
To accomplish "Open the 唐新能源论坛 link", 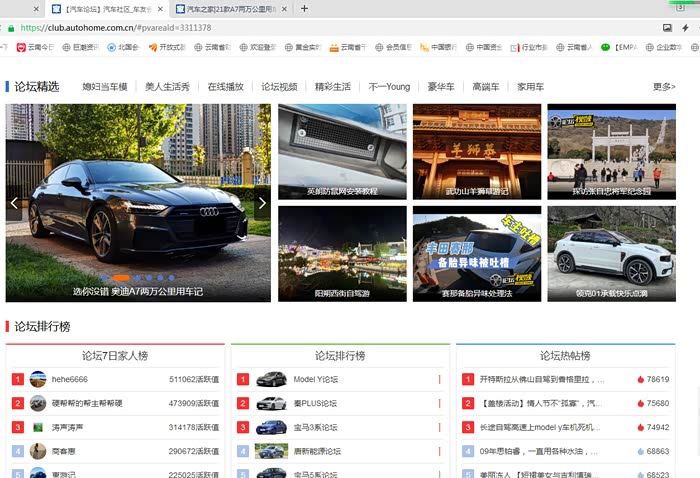I will tap(316, 451).
